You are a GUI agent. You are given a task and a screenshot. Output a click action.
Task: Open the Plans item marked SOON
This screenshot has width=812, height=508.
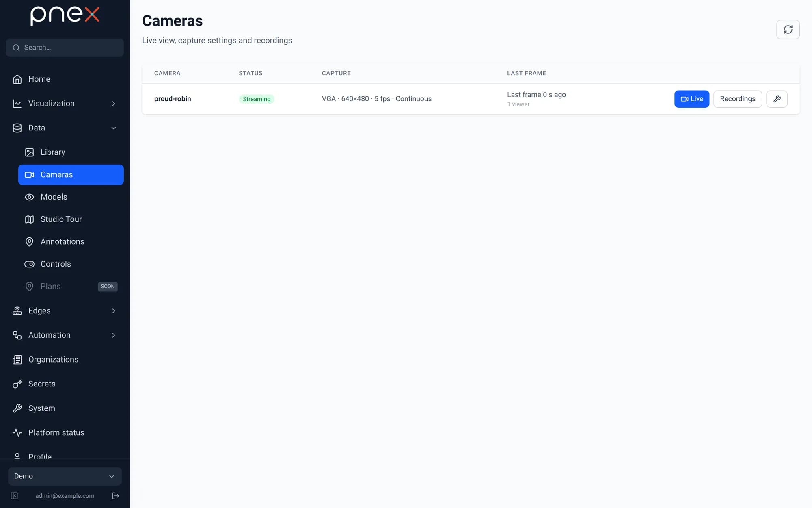coord(71,287)
